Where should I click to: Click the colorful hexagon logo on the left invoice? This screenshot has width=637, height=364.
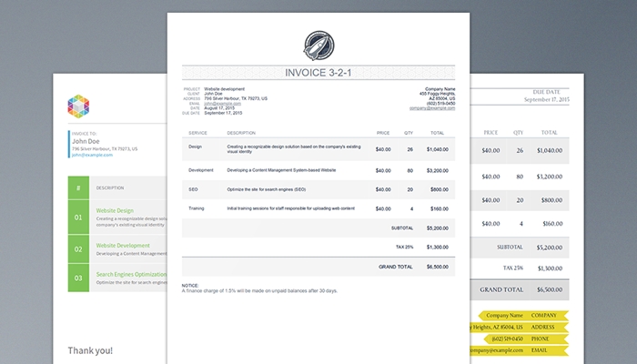pos(79,106)
